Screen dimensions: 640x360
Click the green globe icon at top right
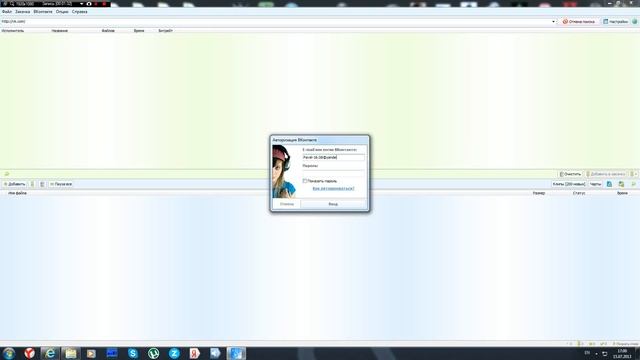tap(635, 21)
